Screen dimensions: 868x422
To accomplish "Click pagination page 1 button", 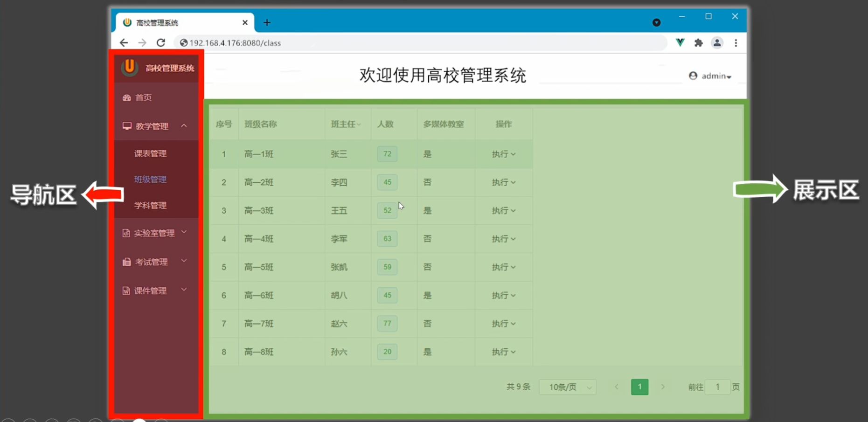I will [x=639, y=387].
